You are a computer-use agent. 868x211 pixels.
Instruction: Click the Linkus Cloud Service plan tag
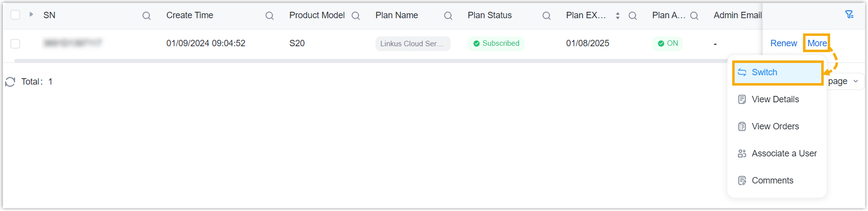(x=412, y=44)
